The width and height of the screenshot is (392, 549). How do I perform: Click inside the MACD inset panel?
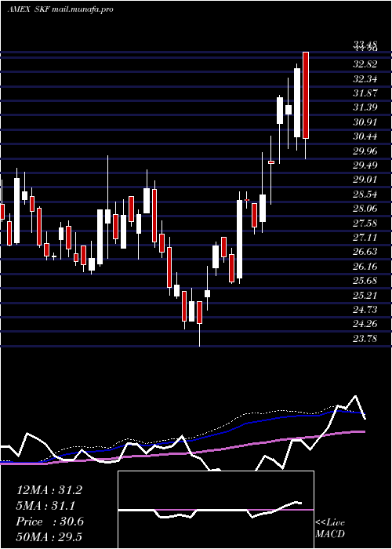tap(216, 510)
